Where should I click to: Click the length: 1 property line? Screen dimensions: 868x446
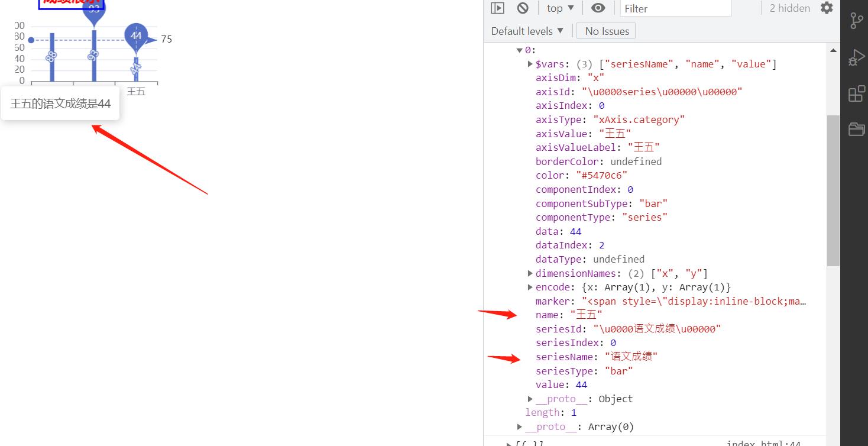tap(551, 412)
